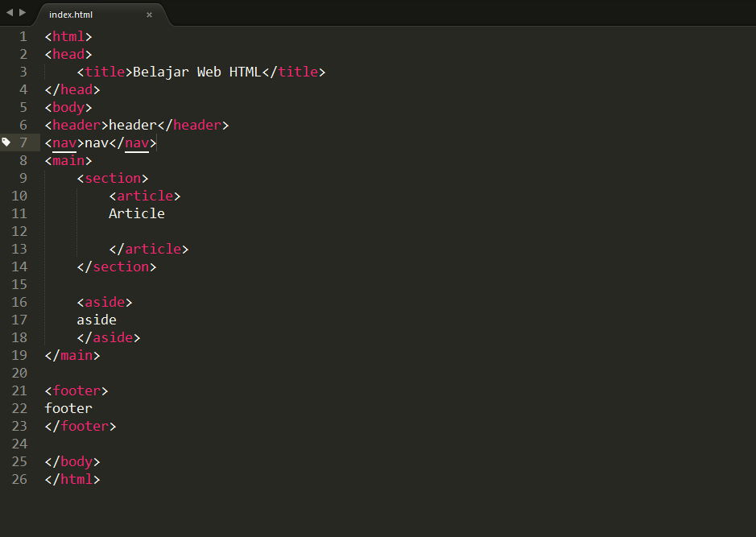The image size is (756, 537).
Task: Click the section tag on line 9
Action: (x=113, y=178)
